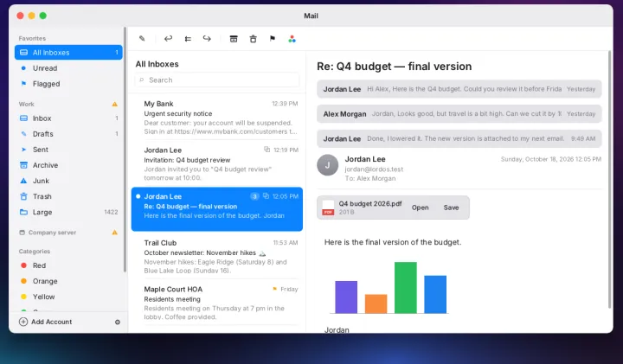
Task: Select Re: Q4 budget final version message
Action: tap(217, 209)
